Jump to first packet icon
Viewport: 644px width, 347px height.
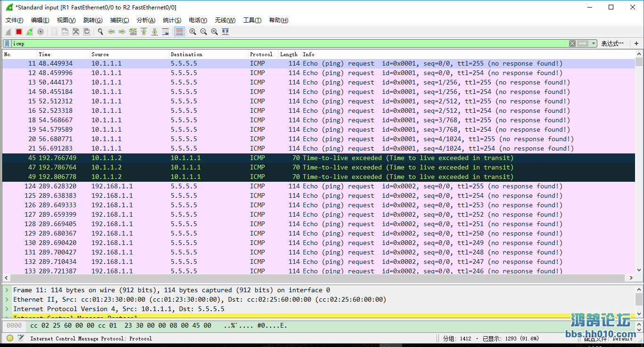[x=144, y=32]
